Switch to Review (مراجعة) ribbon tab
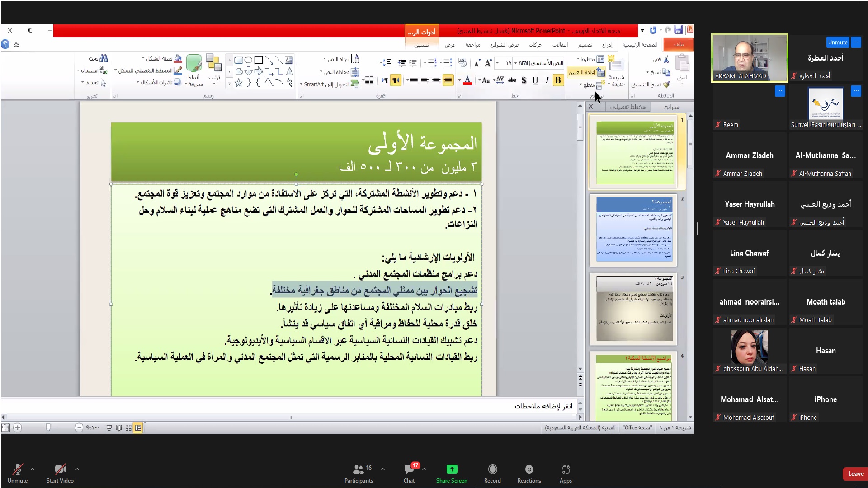 coord(473,45)
